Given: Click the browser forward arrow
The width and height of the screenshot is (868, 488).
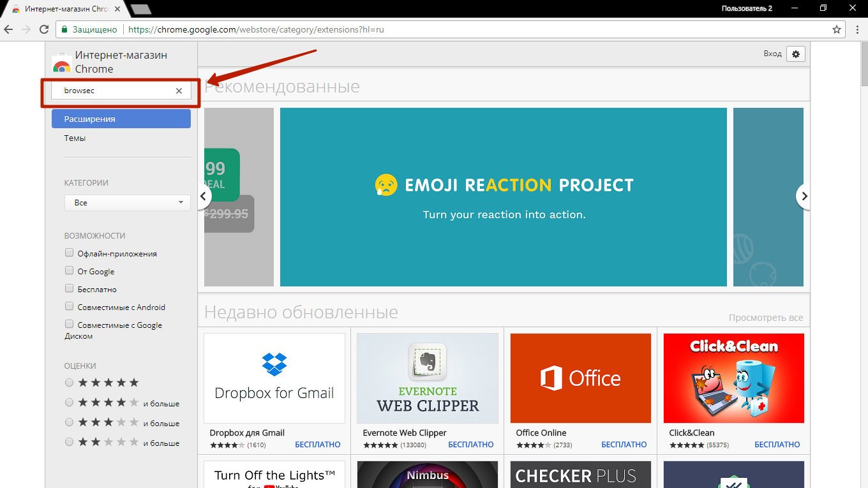Looking at the screenshot, I should click(26, 29).
